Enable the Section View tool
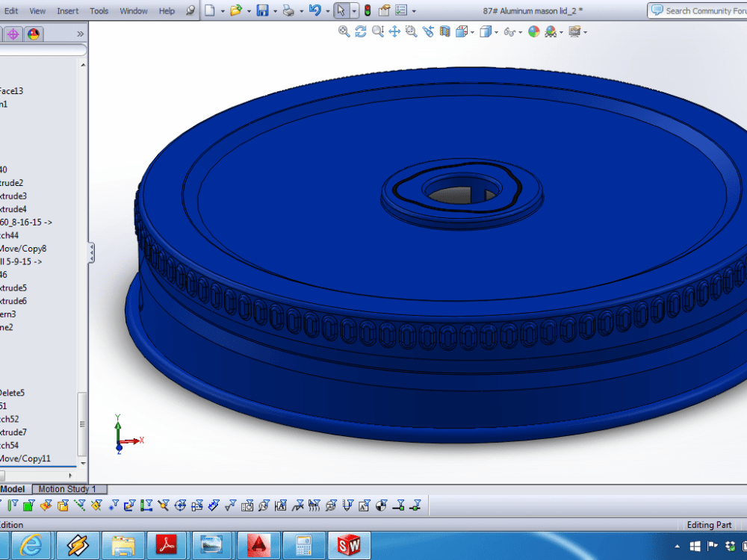Image resolution: width=747 pixels, height=560 pixels. 443,32
